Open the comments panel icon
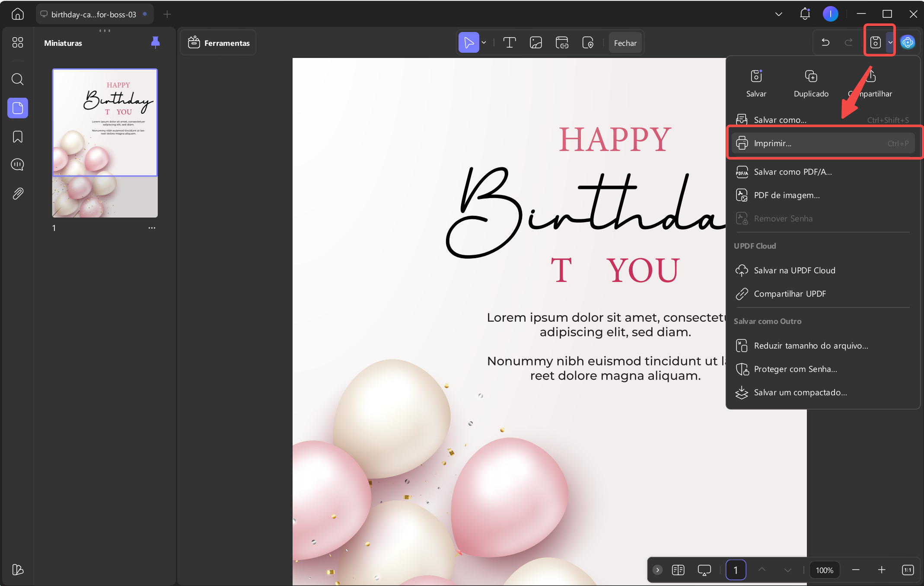 click(17, 165)
